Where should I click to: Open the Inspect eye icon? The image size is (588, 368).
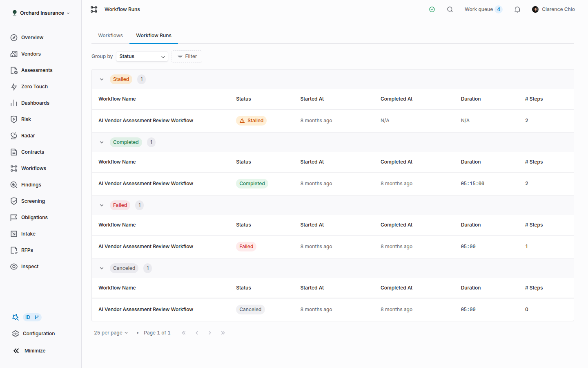(x=14, y=267)
